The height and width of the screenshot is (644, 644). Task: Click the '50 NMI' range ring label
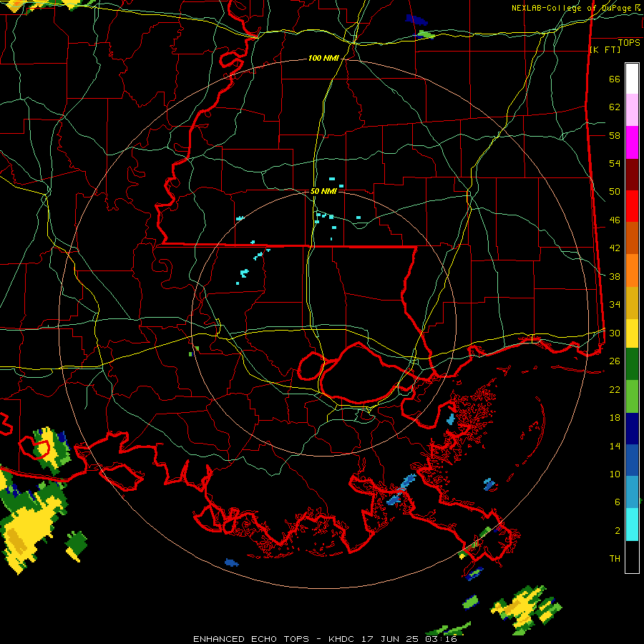point(323,191)
